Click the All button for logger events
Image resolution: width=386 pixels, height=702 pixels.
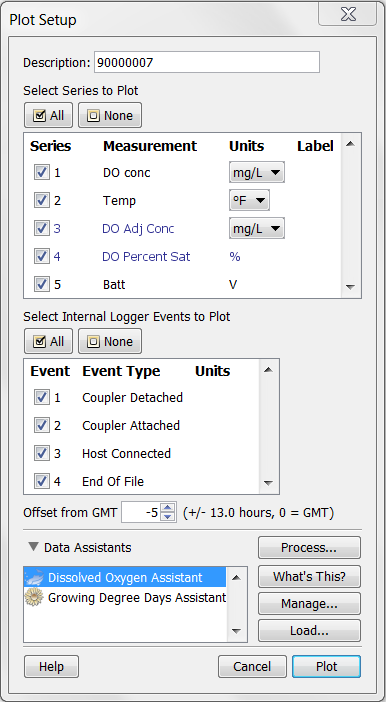pyautogui.click(x=49, y=342)
